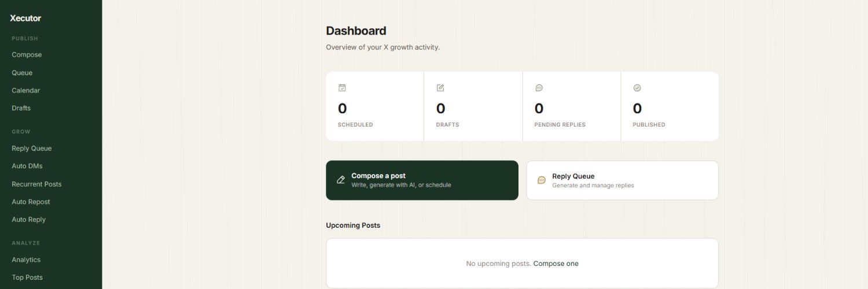
Task: Click the 'No upcoming posts.' message
Action: click(498, 264)
